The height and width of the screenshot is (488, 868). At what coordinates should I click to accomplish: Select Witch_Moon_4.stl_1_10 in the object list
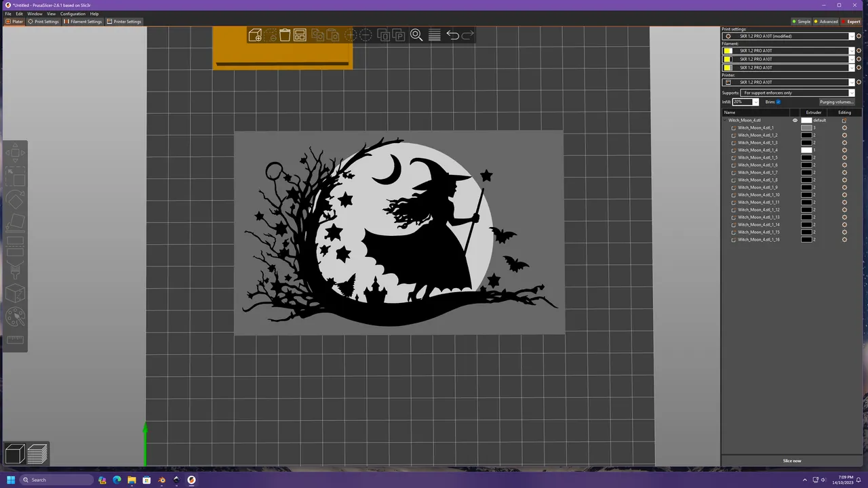tap(758, 195)
